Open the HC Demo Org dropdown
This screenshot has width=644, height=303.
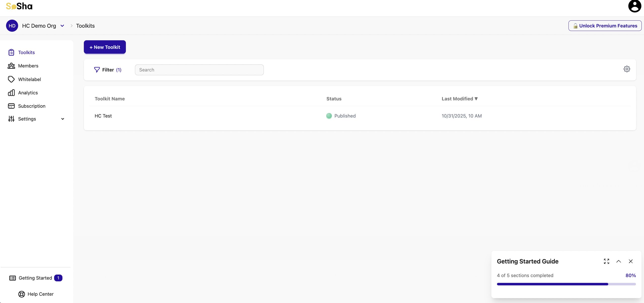click(x=62, y=26)
